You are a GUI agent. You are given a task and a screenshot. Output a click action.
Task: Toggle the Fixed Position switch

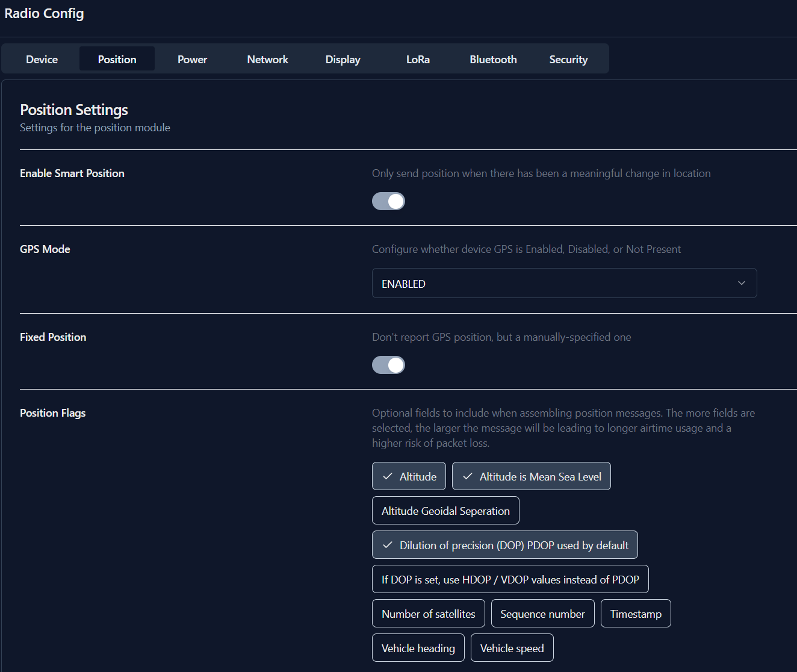(388, 365)
